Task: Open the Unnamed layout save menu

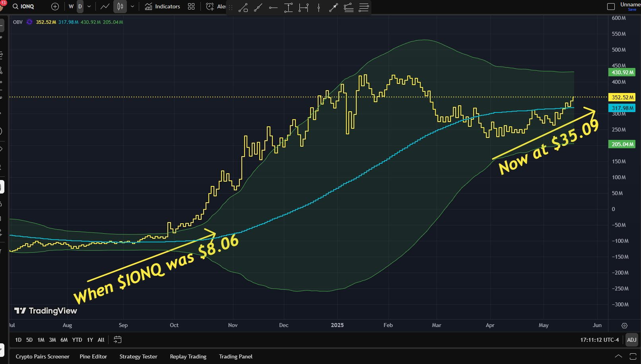Action: click(630, 6)
